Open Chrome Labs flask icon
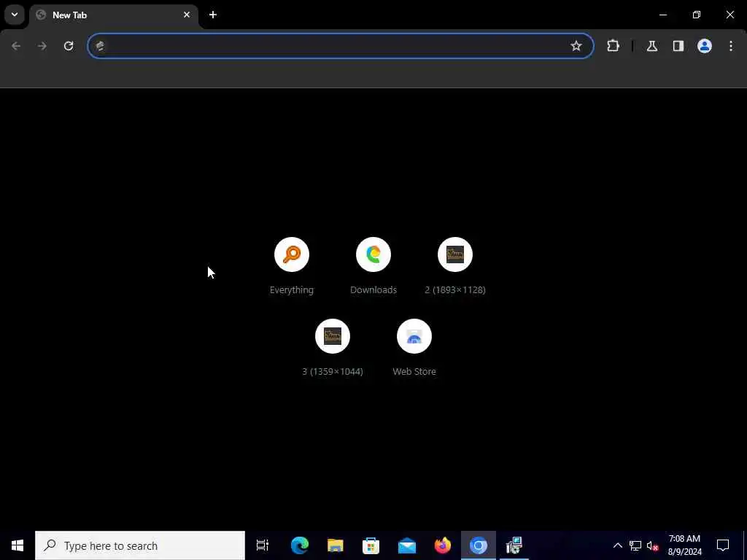Screen dimensions: 747x560 (652, 46)
